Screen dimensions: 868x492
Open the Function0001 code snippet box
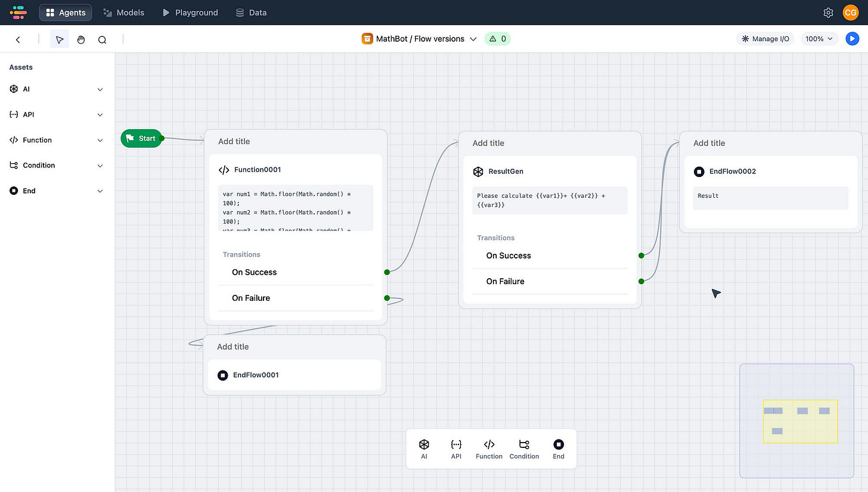point(296,208)
